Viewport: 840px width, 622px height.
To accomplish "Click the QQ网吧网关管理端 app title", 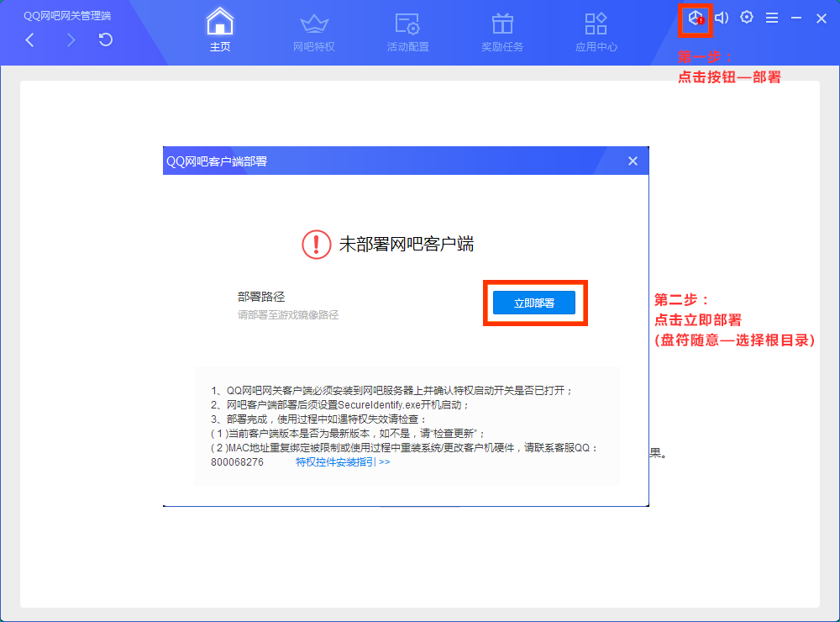I will 67,16.
